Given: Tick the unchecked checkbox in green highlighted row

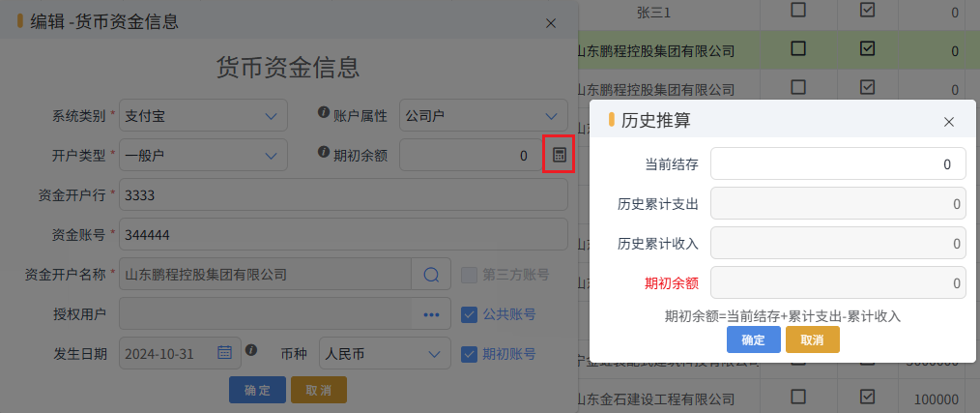Looking at the screenshot, I should point(798,48).
